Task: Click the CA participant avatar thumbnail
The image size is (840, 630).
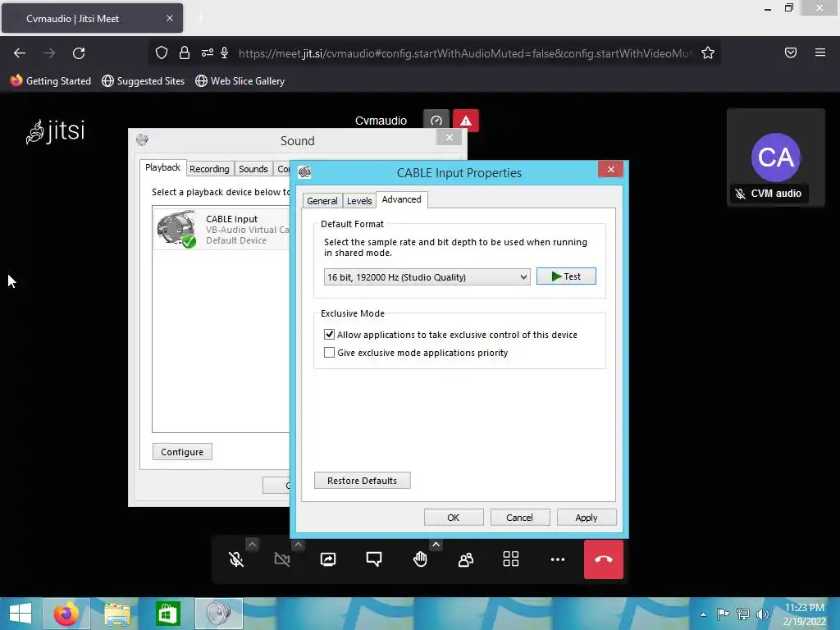Action: tap(776, 157)
